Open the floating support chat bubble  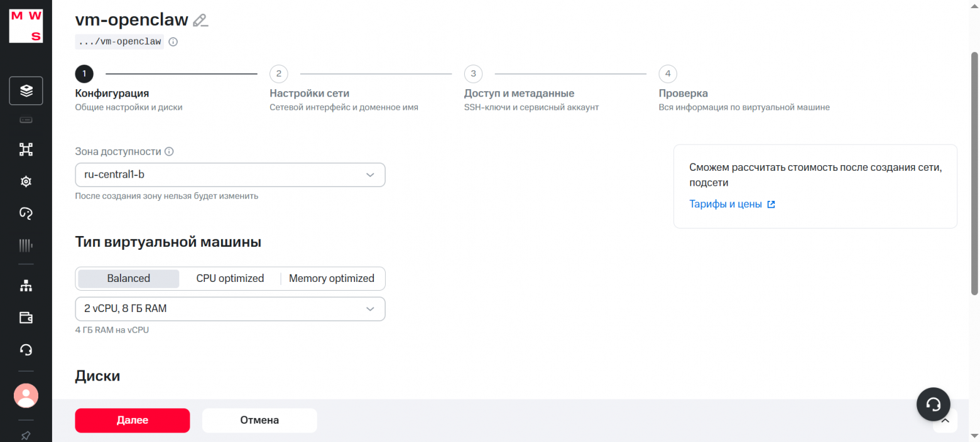(933, 404)
